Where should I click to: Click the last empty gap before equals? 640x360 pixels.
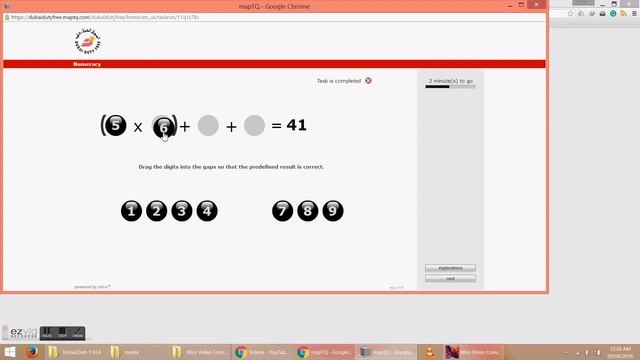(x=254, y=125)
